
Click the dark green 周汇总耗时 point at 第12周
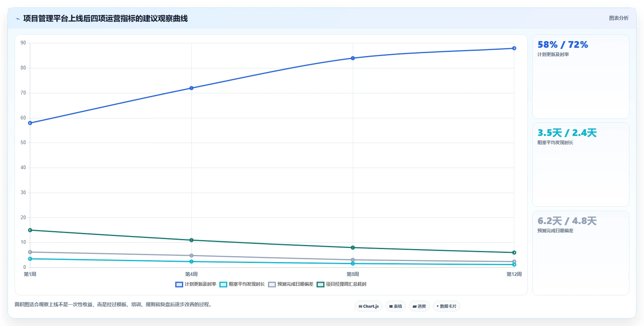(x=514, y=252)
